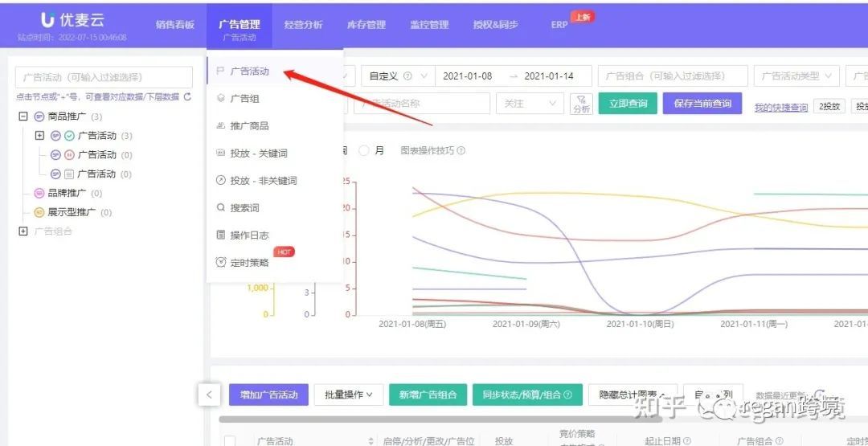Click the 隐藏总计图表 button
Image resolution: width=868 pixels, height=446 pixels.
point(633,395)
